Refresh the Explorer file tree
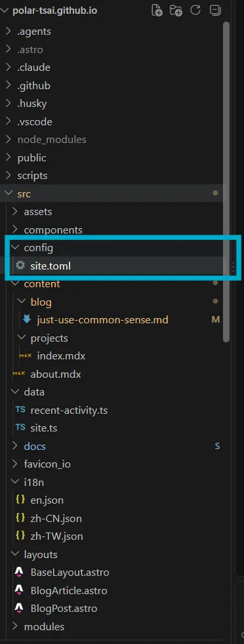Image resolution: width=244 pixels, height=644 pixels. click(x=195, y=10)
